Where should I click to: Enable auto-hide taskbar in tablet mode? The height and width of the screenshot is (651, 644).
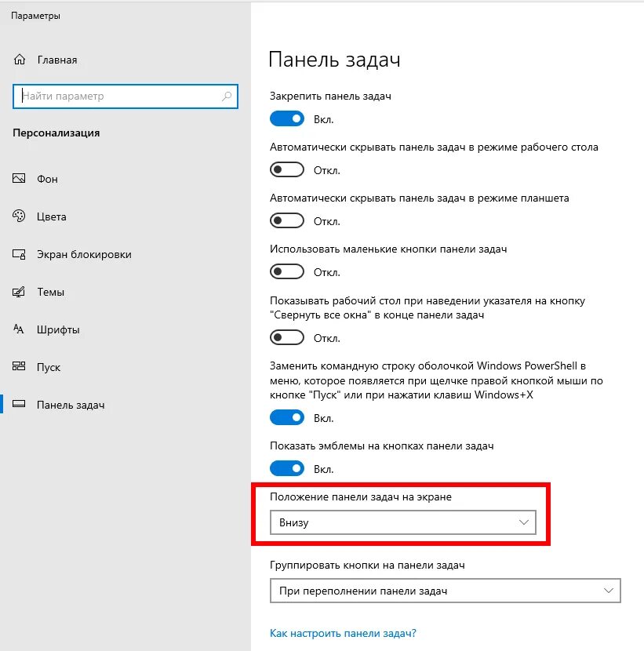(287, 220)
